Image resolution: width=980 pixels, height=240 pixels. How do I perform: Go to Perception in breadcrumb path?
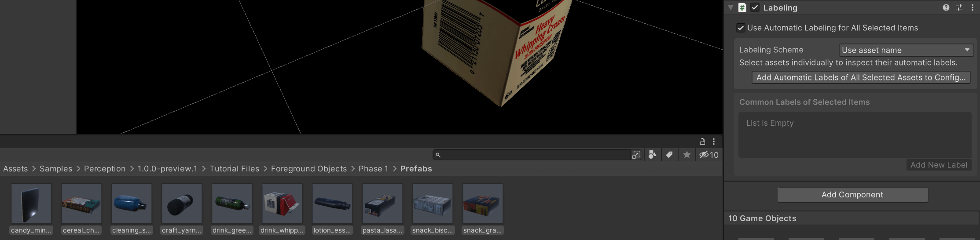pyautogui.click(x=105, y=169)
